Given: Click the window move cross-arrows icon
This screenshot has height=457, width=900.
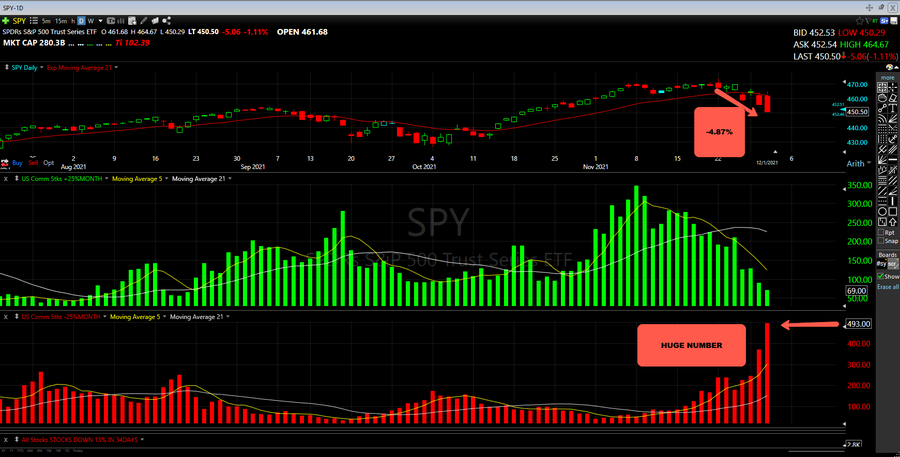Looking at the screenshot, I should pos(870,7).
